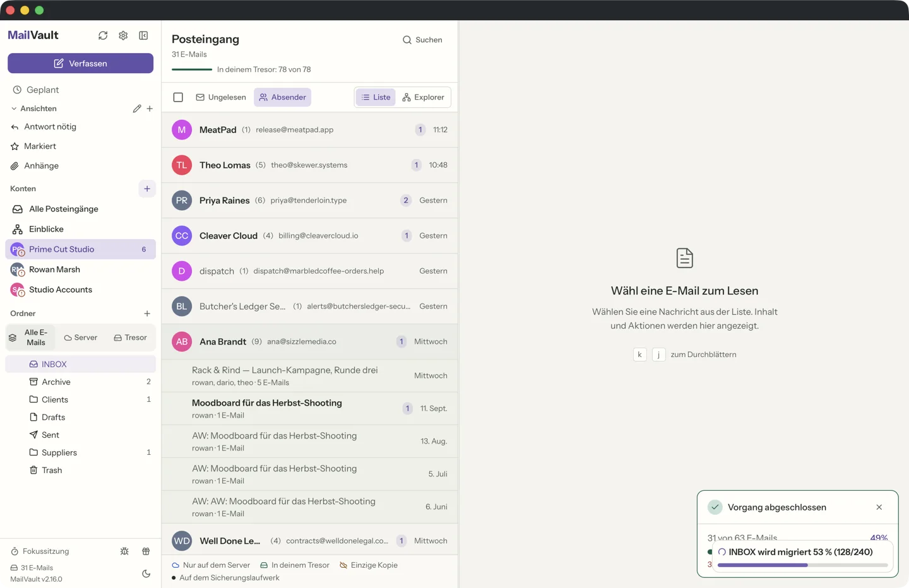Image resolution: width=909 pixels, height=588 pixels.
Task: Expand the MeatPad sender group
Action: point(309,130)
